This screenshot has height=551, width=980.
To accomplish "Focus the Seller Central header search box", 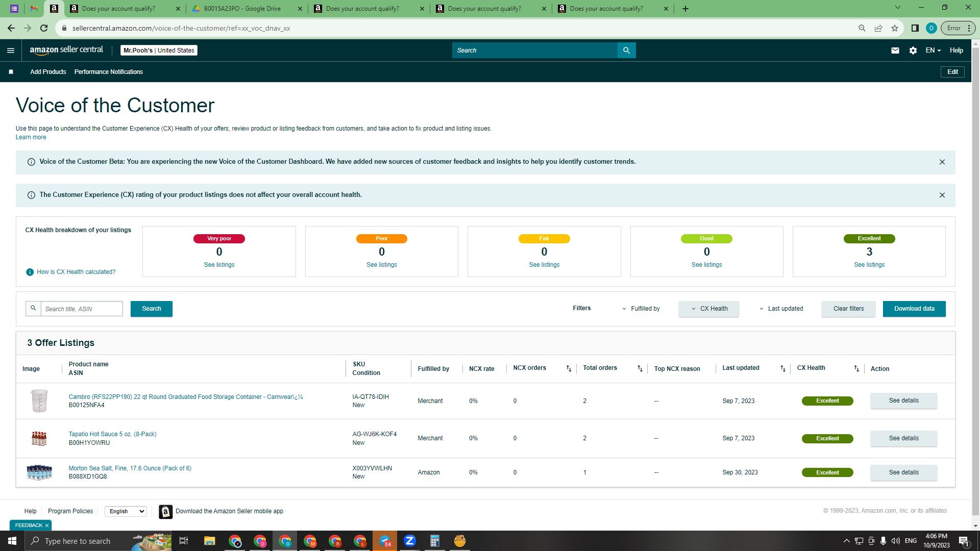I will click(x=534, y=51).
